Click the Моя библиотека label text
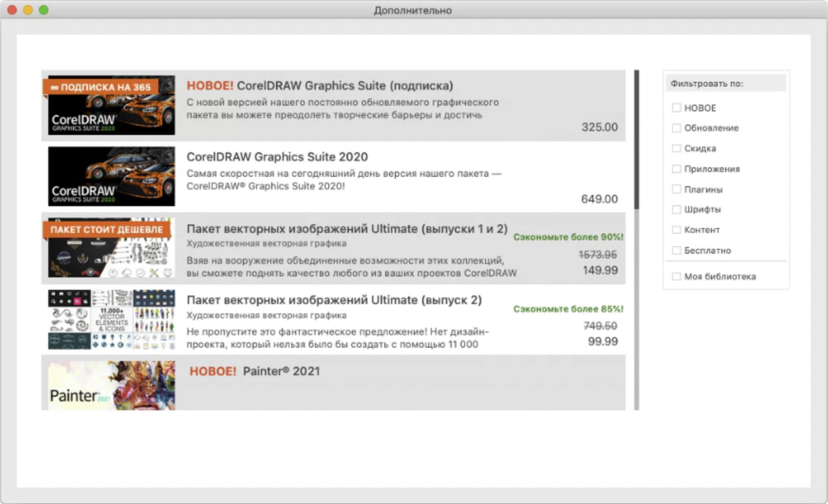This screenshot has width=828, height=504. (x=720, y=276)
